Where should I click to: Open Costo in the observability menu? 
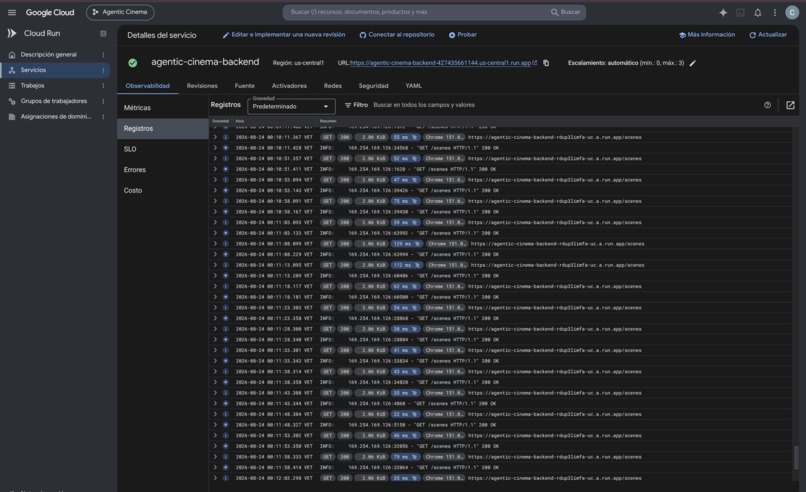pos(163,190)
